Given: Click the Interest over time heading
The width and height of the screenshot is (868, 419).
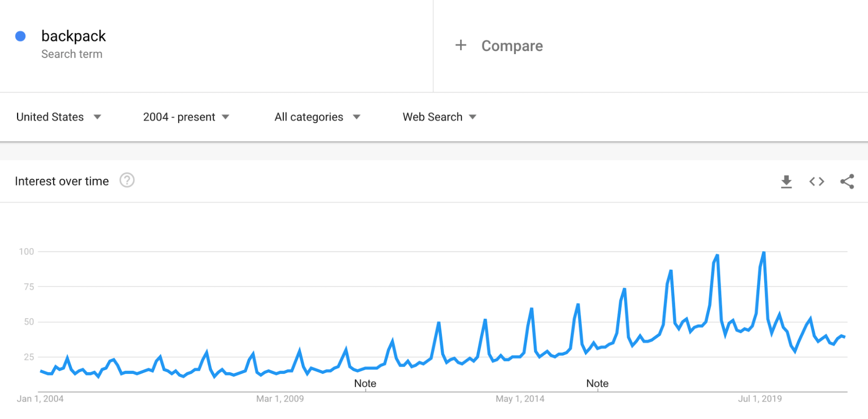Looking at the screenshot, I should [x=62, y=181].
